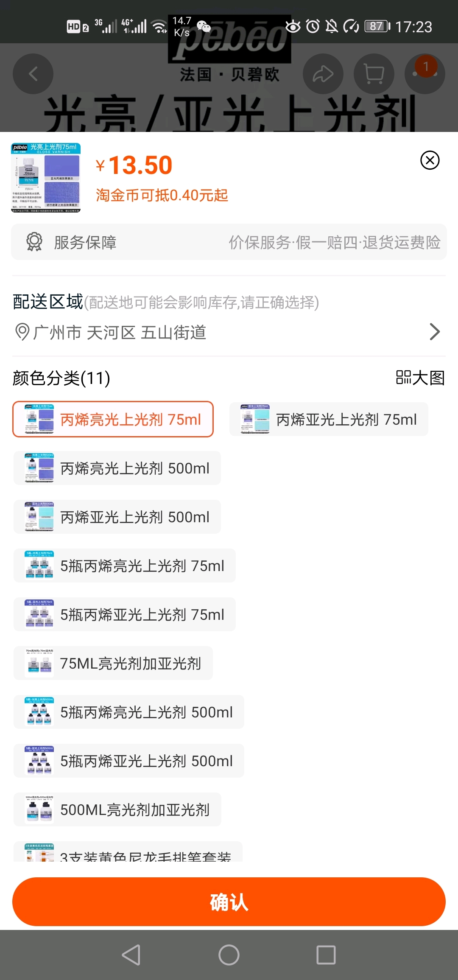
Task: Select 丙烯亮光上光剂 75ml option
Action: (113, 419)
